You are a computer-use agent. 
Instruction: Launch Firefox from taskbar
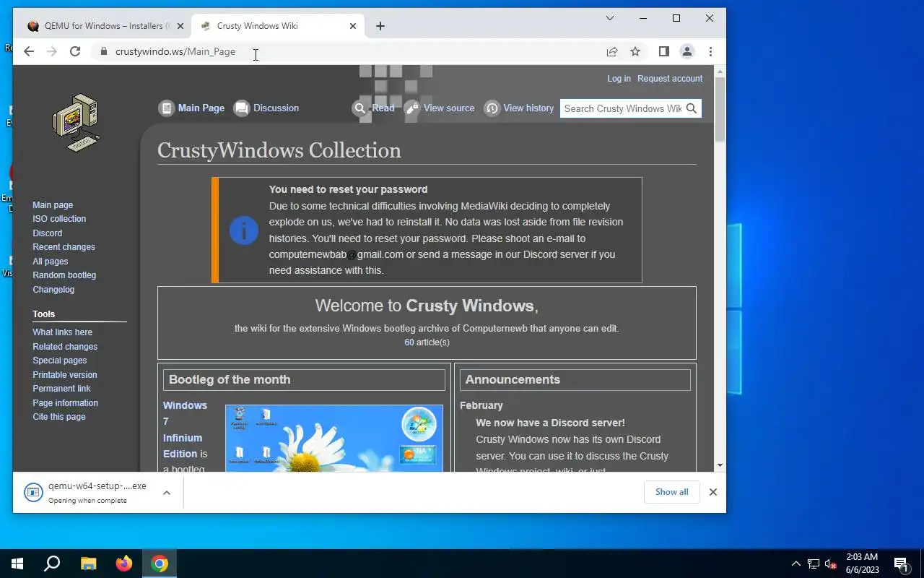coord(124,564)
